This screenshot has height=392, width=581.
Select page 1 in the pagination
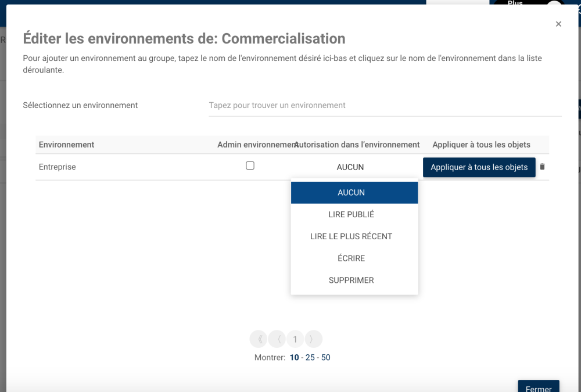[295, 339]
